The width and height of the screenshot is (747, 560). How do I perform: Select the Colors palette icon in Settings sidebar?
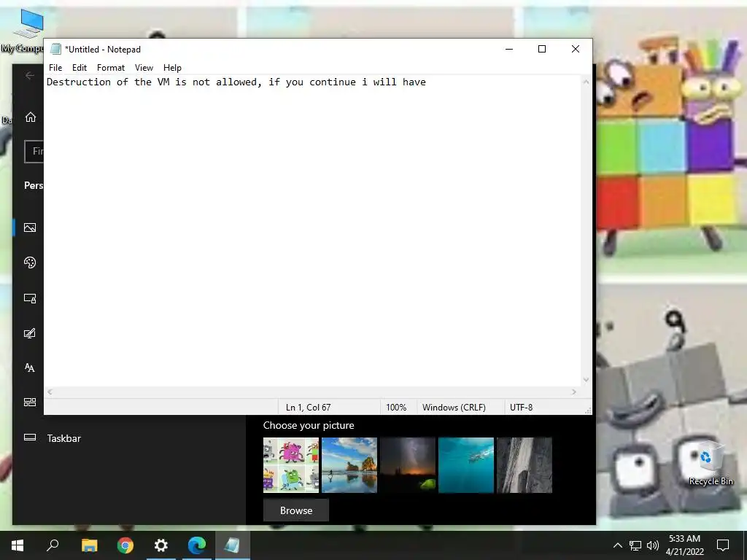29,262
